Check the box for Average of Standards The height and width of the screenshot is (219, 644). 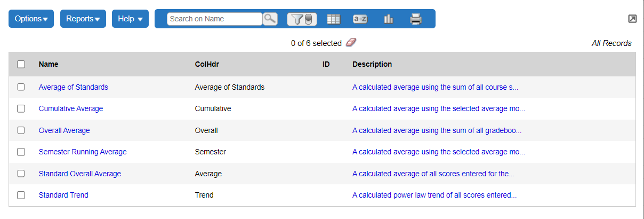click(x=21, y=87)
